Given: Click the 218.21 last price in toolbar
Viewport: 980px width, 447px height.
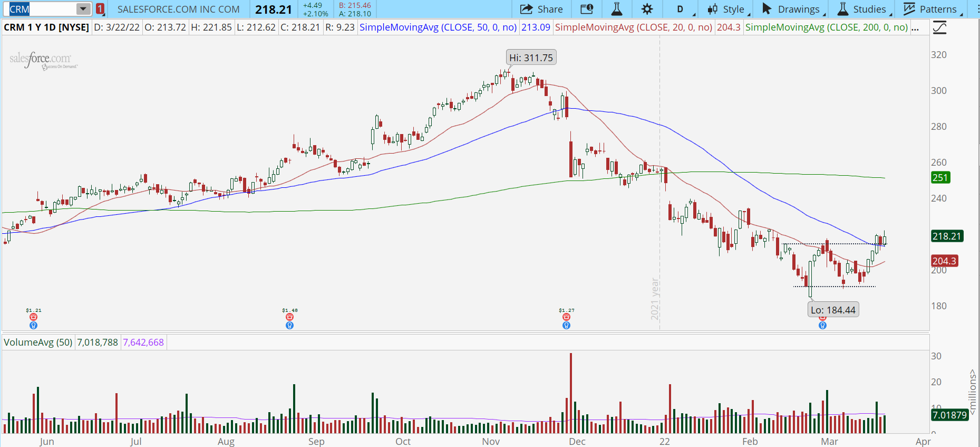Looking at the screenshot, I should tap(274, 9).
